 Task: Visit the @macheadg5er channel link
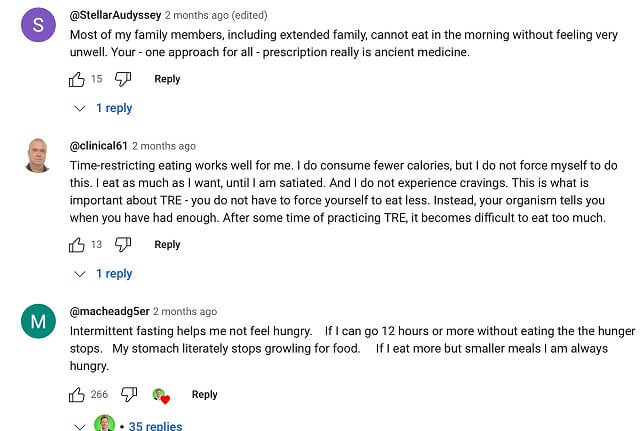pyautogui.click(x=110, y=311)
